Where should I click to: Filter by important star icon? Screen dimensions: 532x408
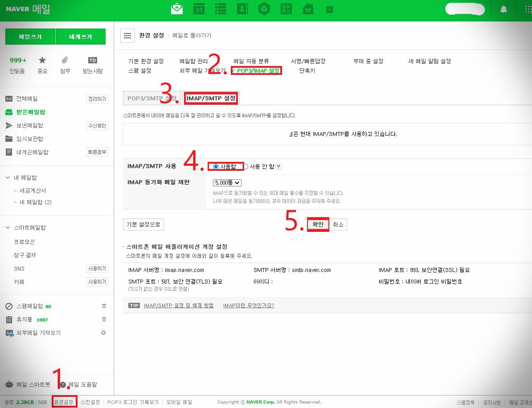pyautogui.click(x=42, y=60)
